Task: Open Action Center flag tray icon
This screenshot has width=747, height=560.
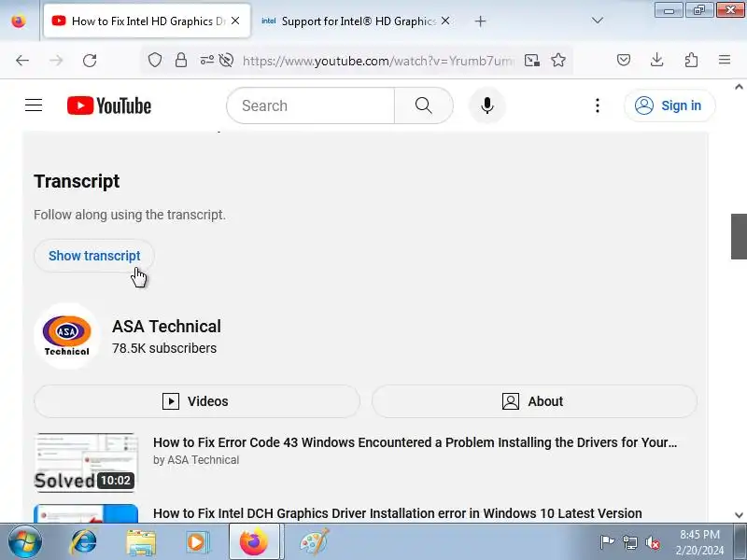Action: [x=607, y=542]
